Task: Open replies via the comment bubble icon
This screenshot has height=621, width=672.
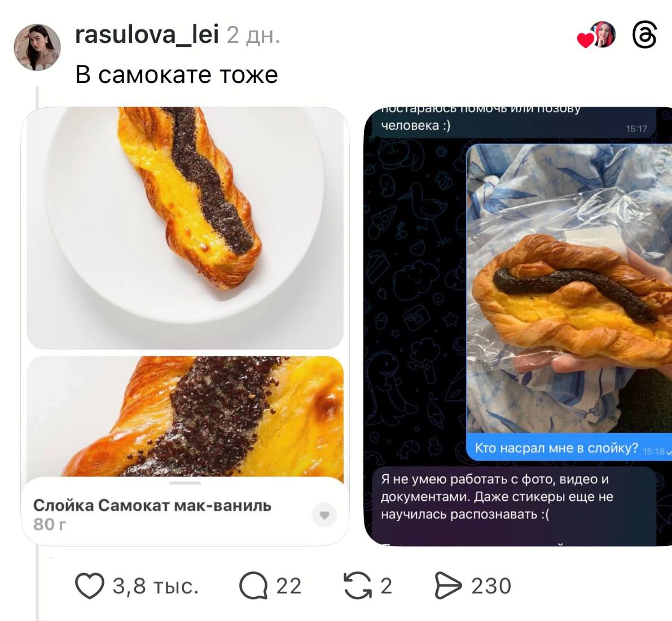Action: (253, 585)
